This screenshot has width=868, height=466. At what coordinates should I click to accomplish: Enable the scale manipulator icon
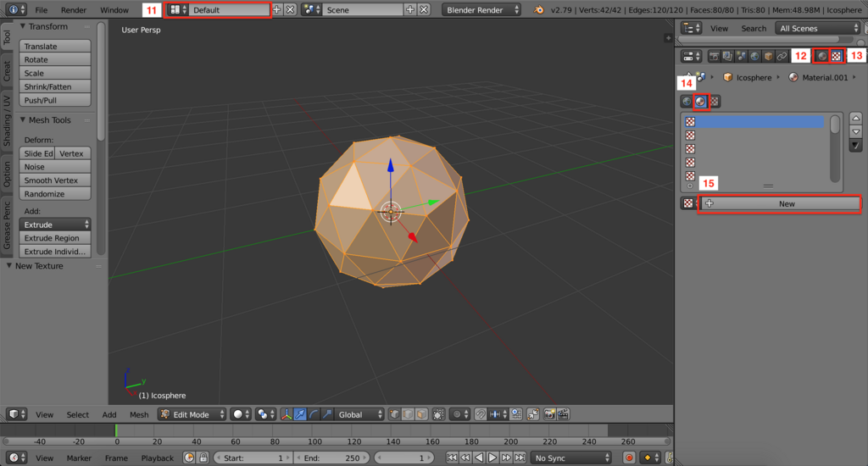click(x=327, y=414)
